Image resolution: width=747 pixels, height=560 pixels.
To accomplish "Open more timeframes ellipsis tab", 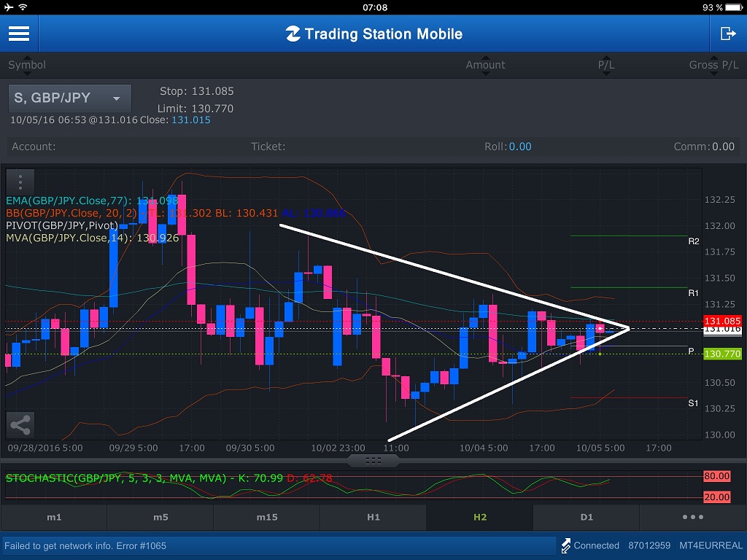I will pos(693,517).
